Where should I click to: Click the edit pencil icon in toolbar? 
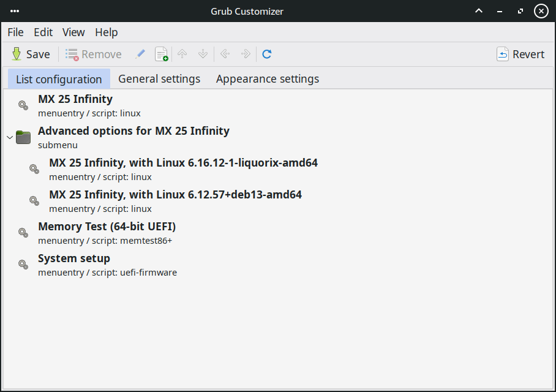tap(140, 54)
